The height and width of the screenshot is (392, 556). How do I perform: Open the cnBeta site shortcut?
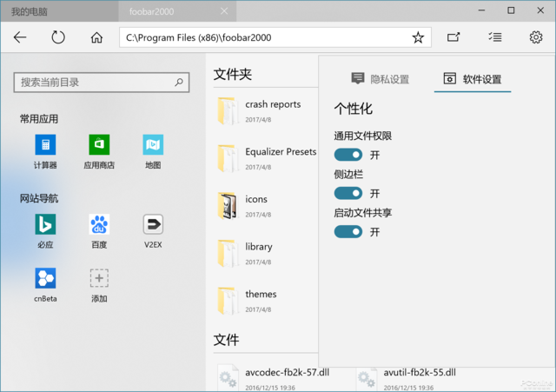(45, 285)
